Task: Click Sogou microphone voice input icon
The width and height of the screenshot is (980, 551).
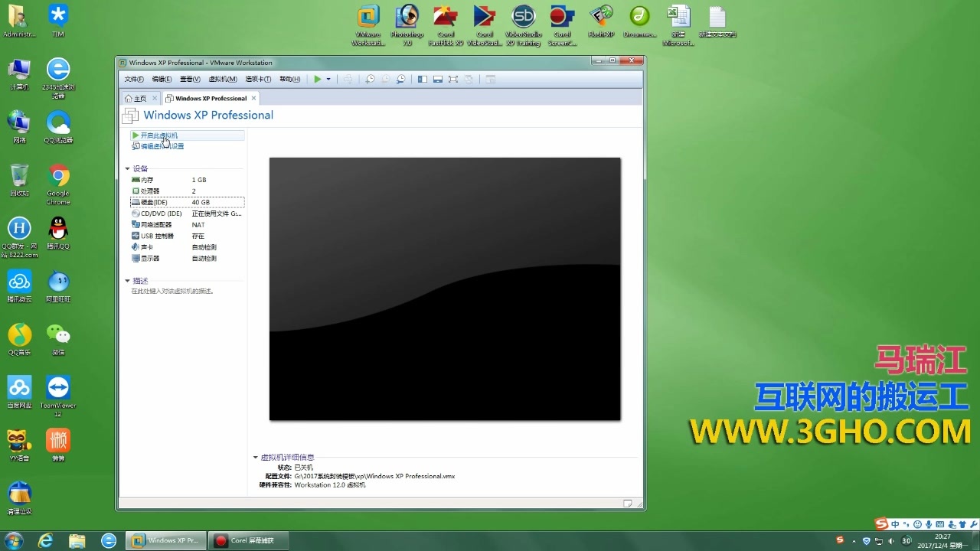Action: click(929, 523)
